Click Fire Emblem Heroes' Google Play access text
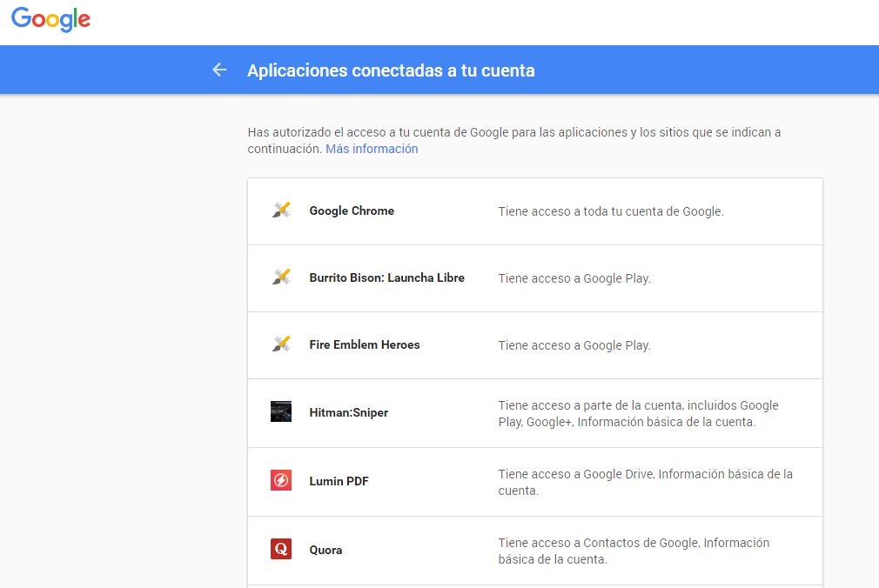The height and width of the screenshot is (588, 879). coord(574,345)
